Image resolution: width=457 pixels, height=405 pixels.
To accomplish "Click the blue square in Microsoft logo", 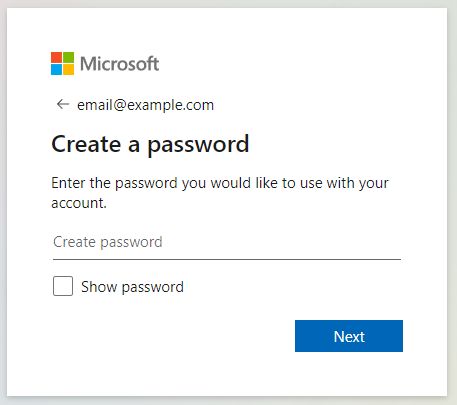I will click(x=56, y=69).
